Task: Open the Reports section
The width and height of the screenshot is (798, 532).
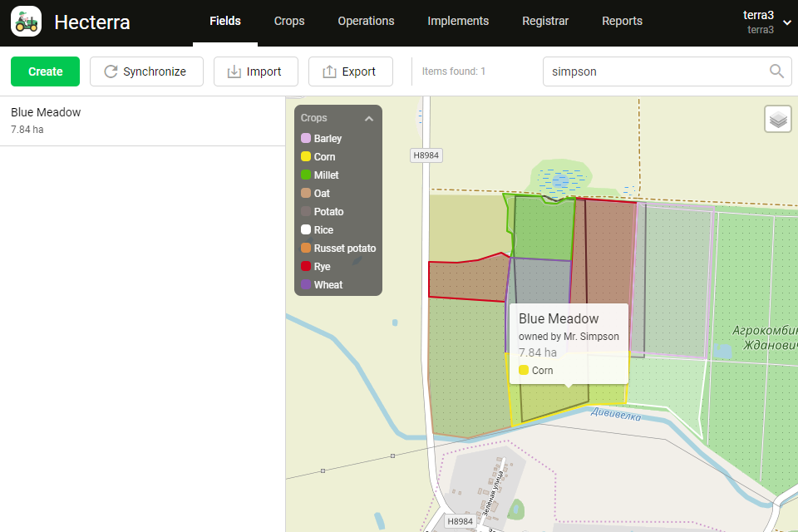Action: [x=622, y=22]
